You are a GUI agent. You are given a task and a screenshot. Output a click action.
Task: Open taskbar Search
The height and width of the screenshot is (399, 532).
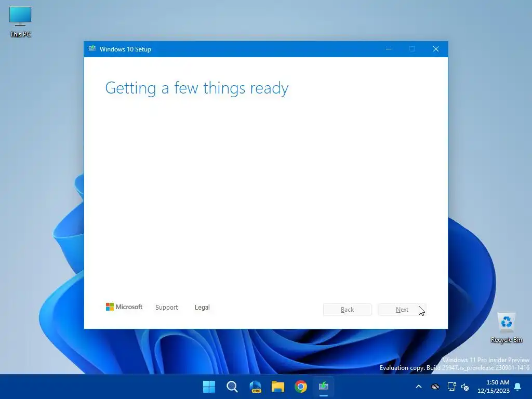coord(232,387)
